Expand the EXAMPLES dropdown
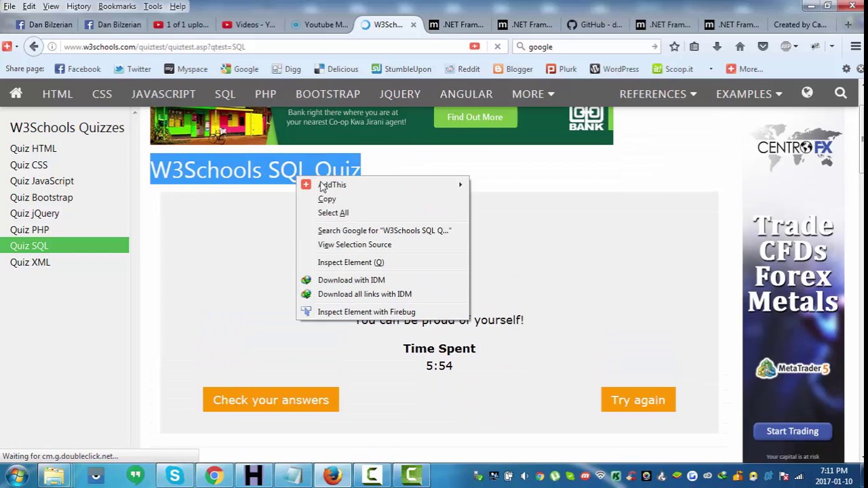Image resolution: width=868 pixels, height=488 pixels. click(x=749, y=94)
